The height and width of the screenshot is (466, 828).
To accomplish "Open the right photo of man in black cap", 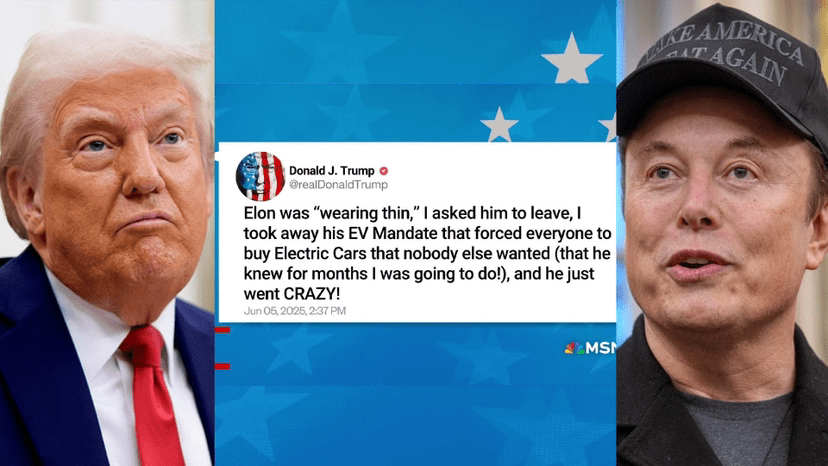I will [x=722, y=233].
